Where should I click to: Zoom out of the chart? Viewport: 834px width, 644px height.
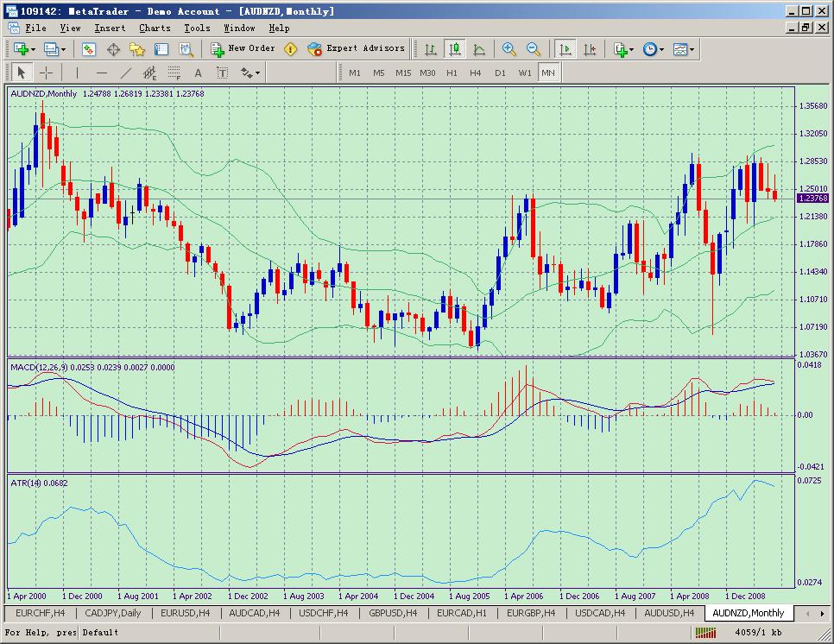pos(534,49)
